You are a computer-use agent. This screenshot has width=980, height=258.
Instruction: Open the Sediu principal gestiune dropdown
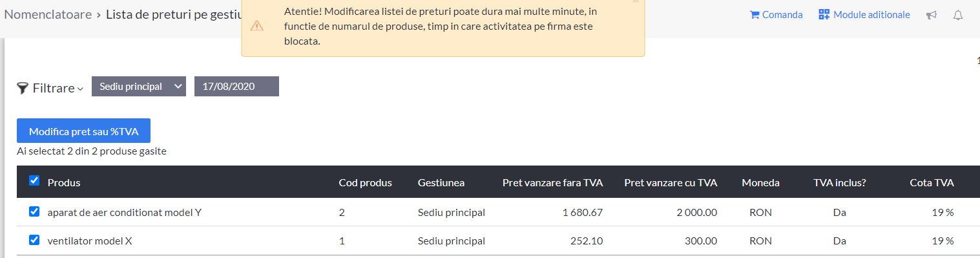[139, 87]
